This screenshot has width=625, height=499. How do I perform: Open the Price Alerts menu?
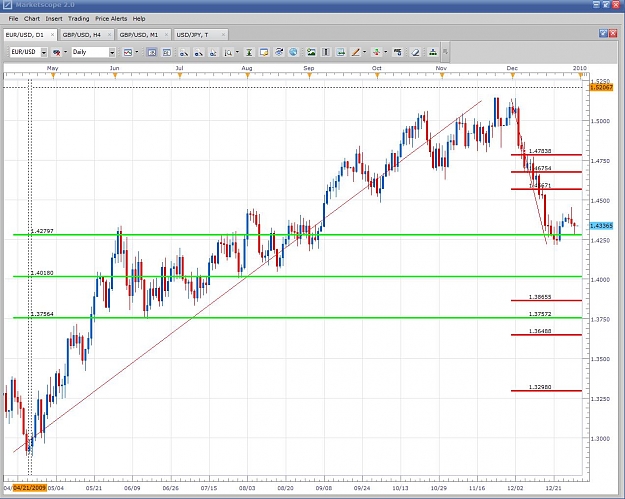click(111, 19)
